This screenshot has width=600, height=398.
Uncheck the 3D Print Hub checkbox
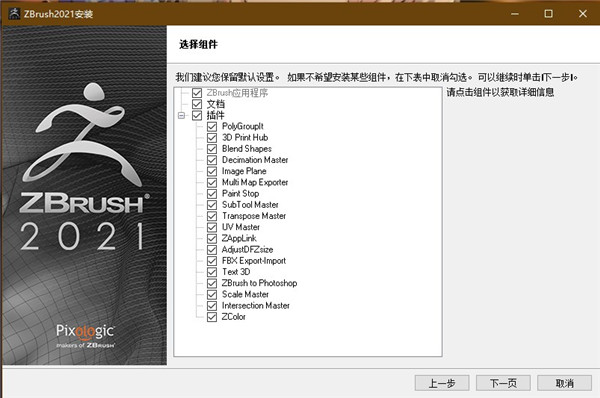tap(212, 137)
